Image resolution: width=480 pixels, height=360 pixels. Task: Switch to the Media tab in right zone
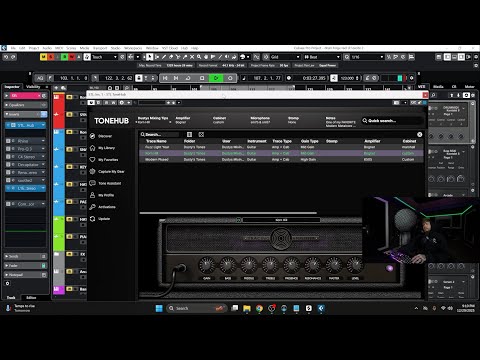438,87
